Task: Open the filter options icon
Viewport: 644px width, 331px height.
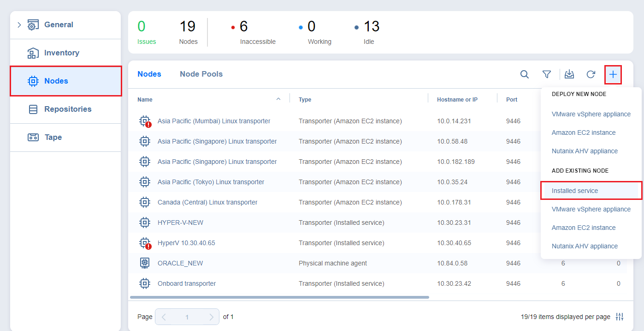Action: coord(547,74)
